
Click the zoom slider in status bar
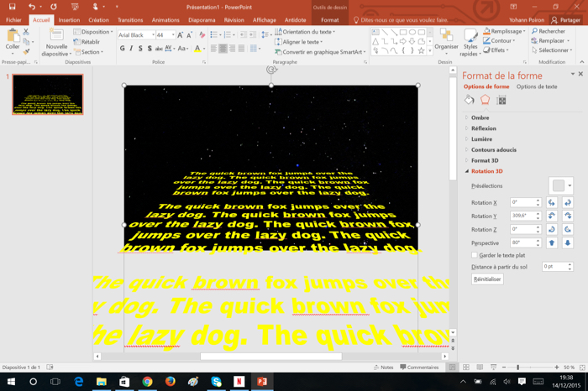point(518,368)
